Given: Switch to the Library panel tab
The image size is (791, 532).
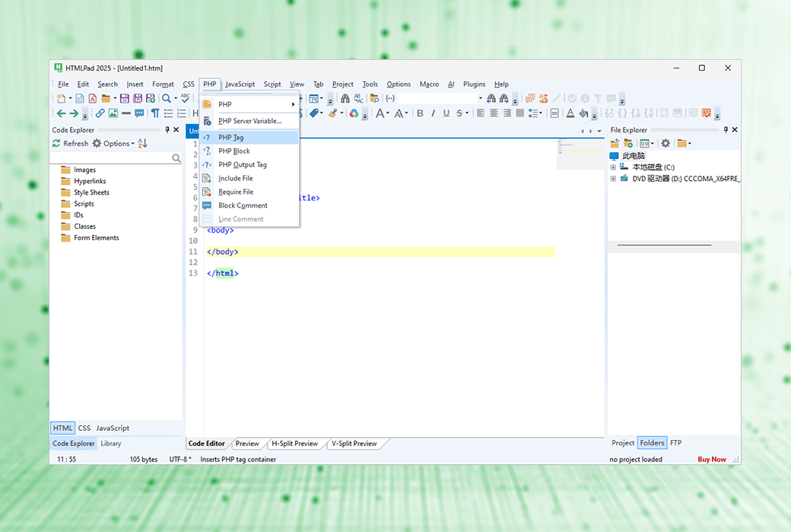Looking at the screenshot, I should click(111, 444).
